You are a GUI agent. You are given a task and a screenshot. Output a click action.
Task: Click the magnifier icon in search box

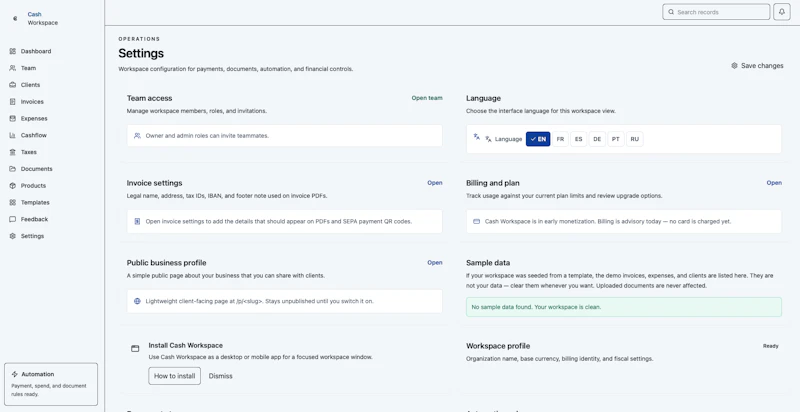[x=671, y=12]
